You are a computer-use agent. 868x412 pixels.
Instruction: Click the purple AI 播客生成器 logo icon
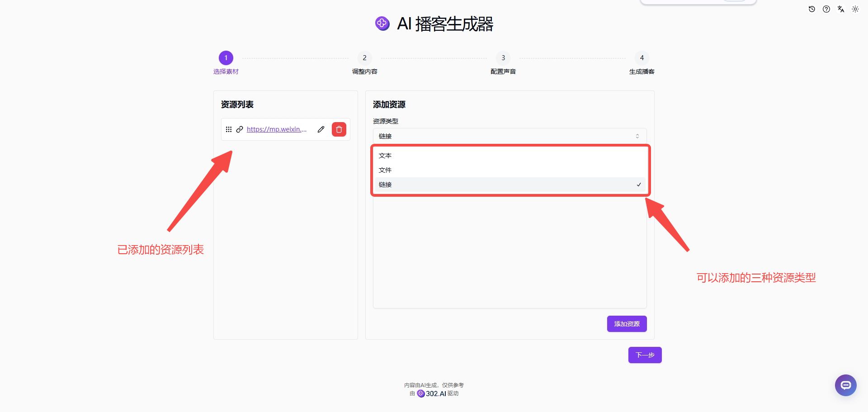382,24
